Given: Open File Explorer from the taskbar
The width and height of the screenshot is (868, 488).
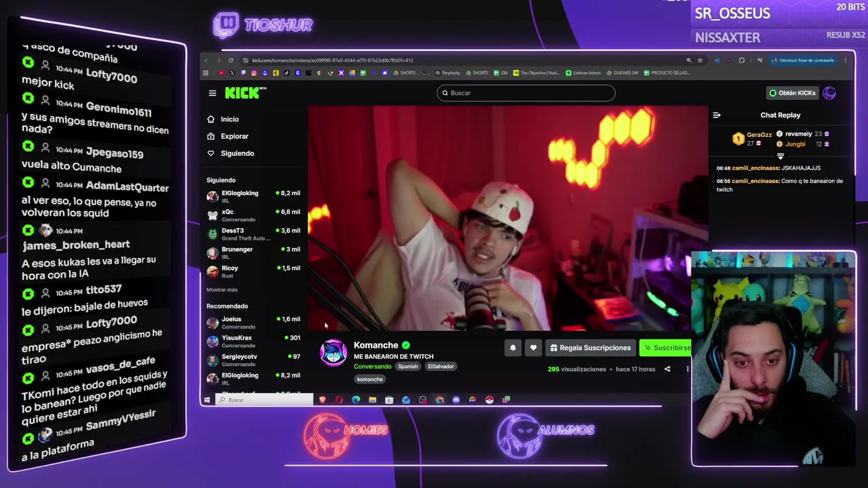Looking at the screenshot, I should tap(372, 400).
